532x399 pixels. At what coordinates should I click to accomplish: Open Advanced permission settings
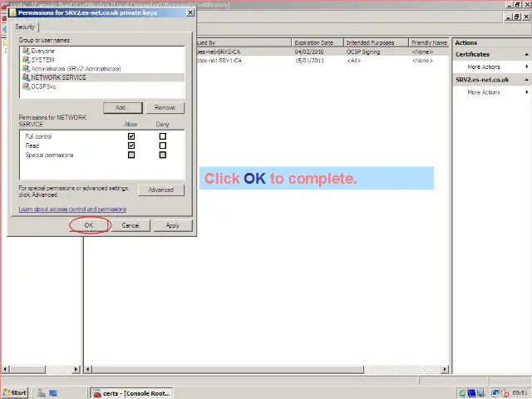click(x=160, y=190)
